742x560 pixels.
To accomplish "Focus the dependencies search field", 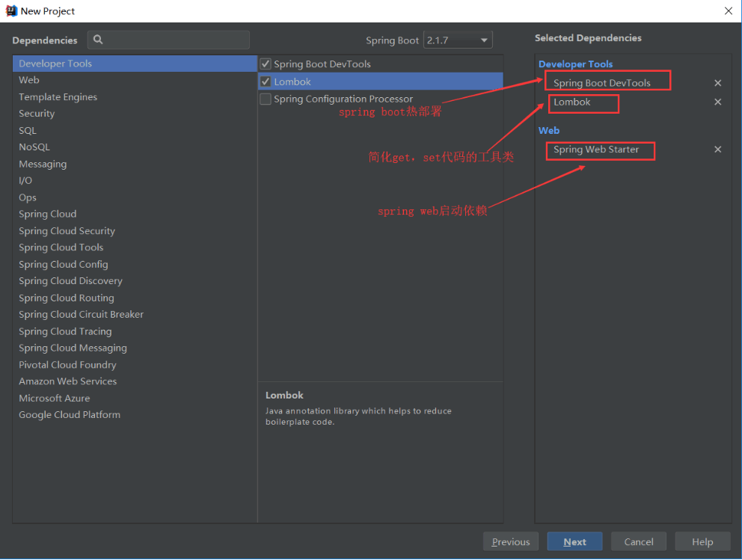I will coord(168,40).
